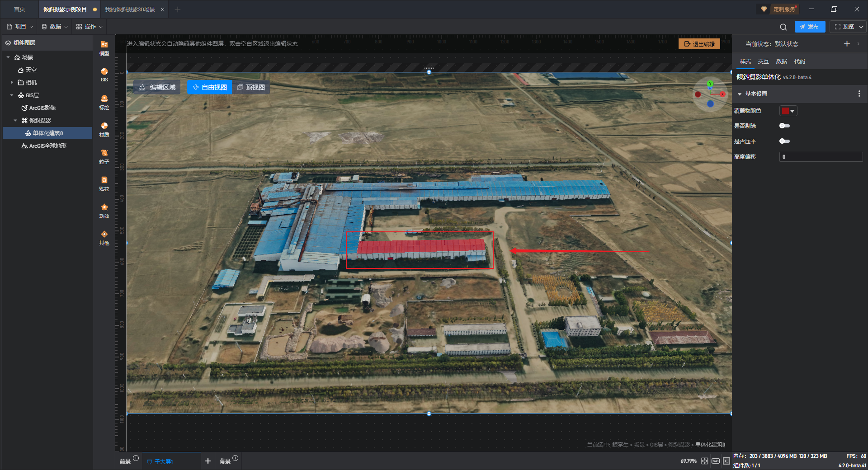Collapse the right panel with chevron arrow
Image resolution: width=868 pixels, height=470 pixels.
(x=858, y=43)
